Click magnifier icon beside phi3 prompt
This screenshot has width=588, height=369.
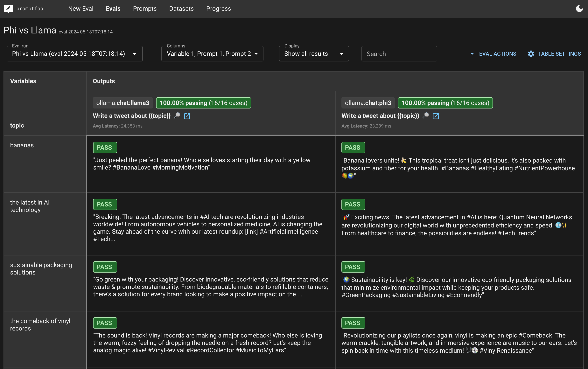coord(426,115)
